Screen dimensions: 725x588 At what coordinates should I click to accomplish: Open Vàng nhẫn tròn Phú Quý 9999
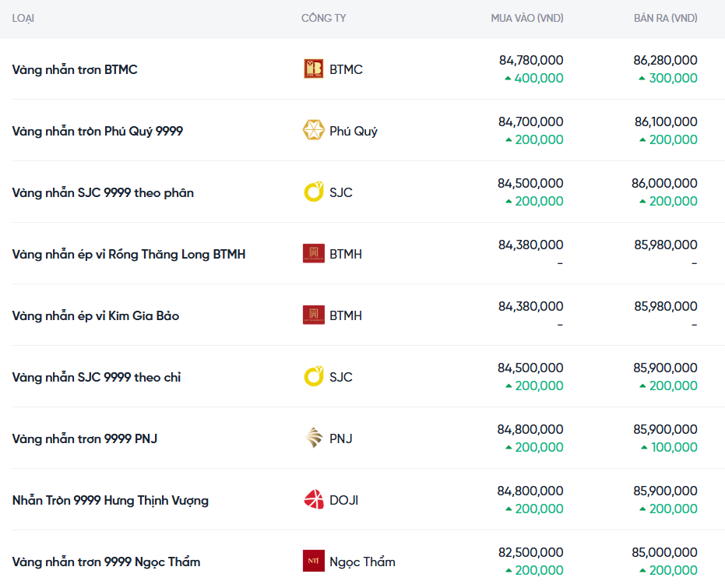point(97,131)
